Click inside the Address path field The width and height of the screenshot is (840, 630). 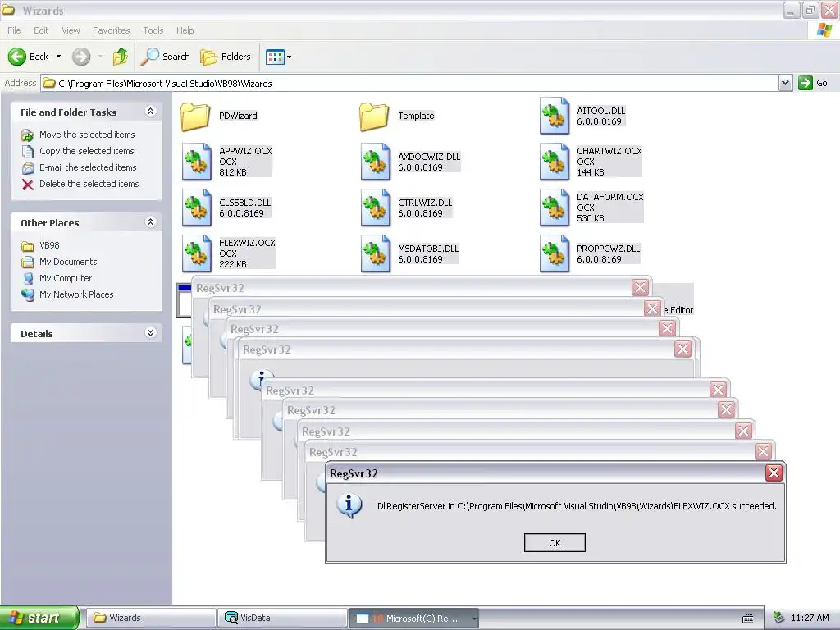coord(410,83)
